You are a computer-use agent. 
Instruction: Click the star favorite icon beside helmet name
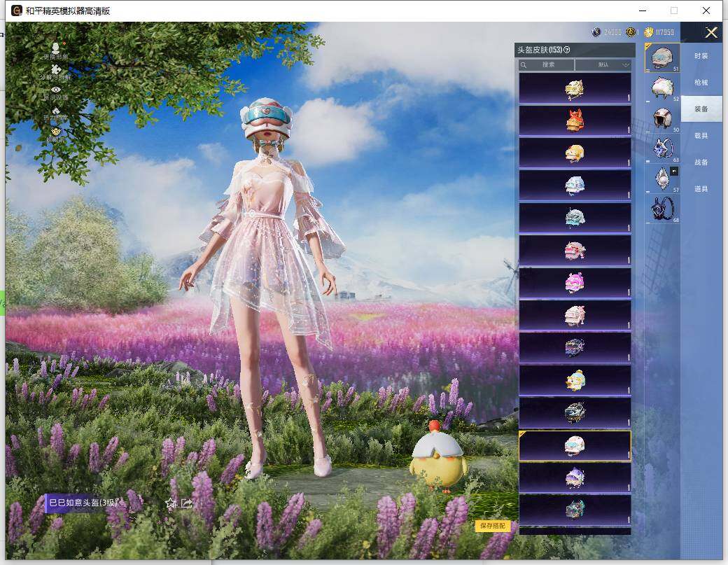click(x=170, y=503)
